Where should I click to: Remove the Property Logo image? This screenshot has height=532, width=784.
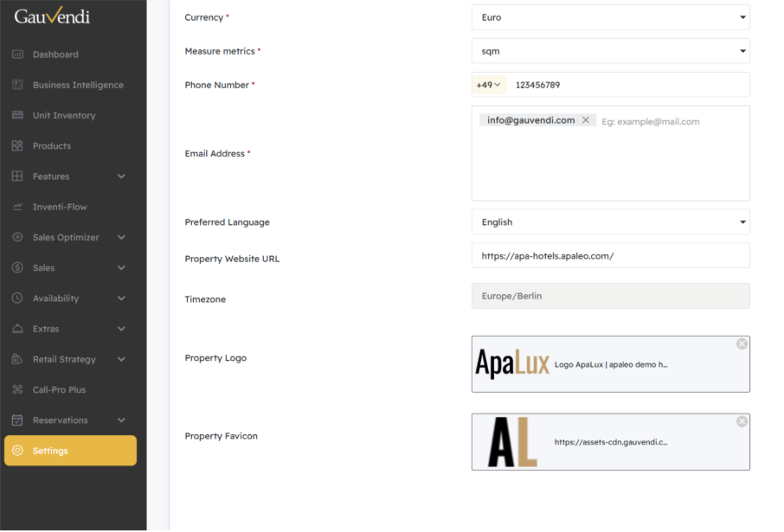pyautogui.click(x=742, y=343)
